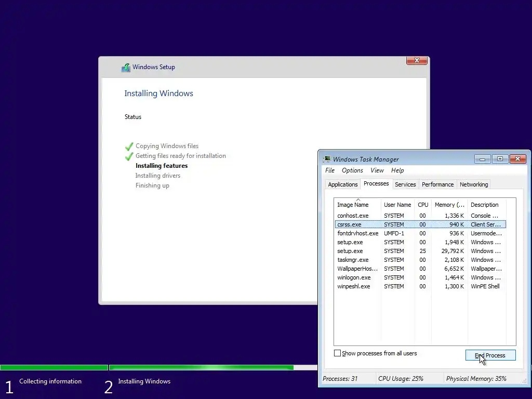532x399 pixels.
Task: Open the File menu
Action: pos(330,170)
